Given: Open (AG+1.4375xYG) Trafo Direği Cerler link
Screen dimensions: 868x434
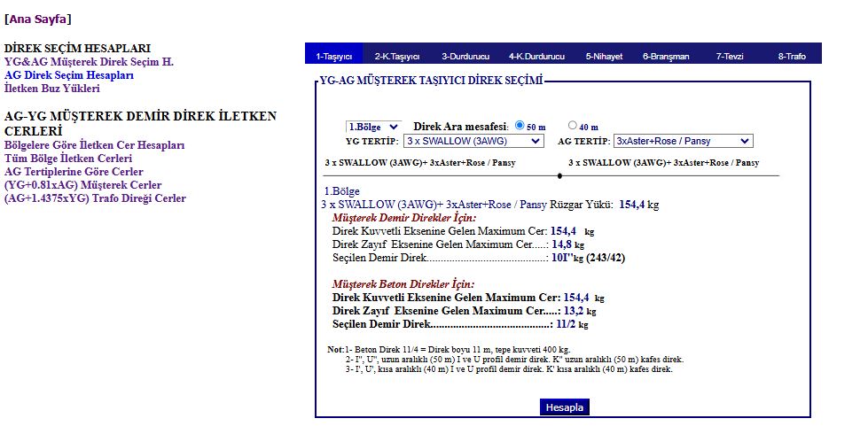Looking at the screenshot, I should pyautogui.click(x=95, y=198).
